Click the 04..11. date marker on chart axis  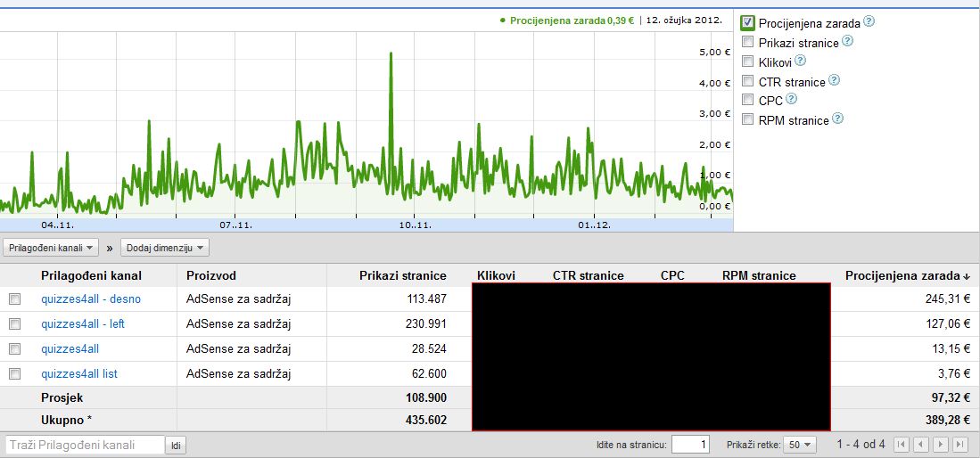[57, 225]
